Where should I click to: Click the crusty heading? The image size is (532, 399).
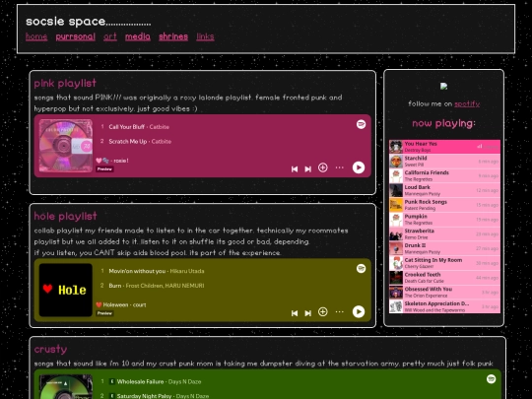pos(50,349)
